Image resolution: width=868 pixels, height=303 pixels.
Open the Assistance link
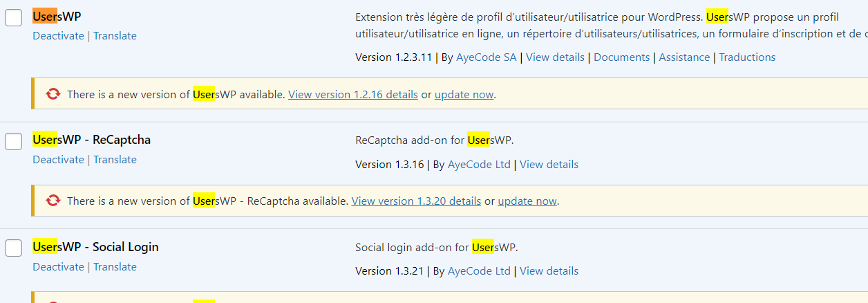tap(684, 57)
